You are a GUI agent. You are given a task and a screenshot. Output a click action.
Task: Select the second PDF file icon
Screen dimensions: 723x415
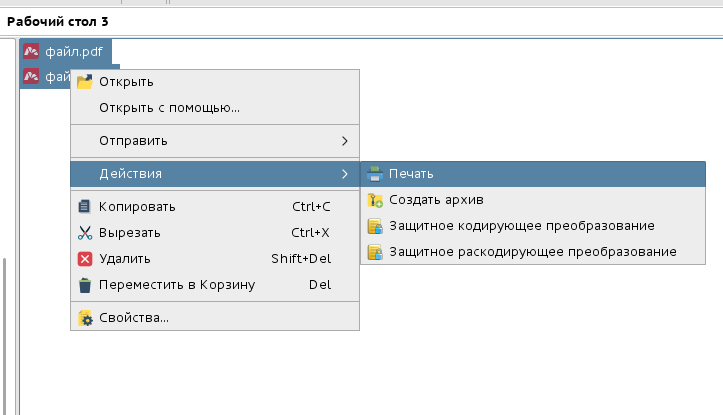[31, 75]
